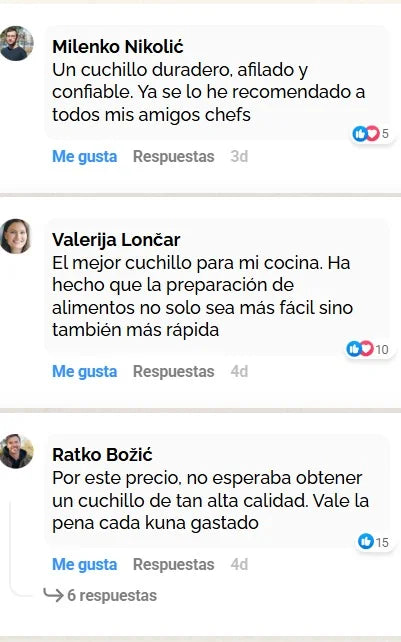Open the Milenko Nikolić author name
401x642 pixels.
pos(118,47)
